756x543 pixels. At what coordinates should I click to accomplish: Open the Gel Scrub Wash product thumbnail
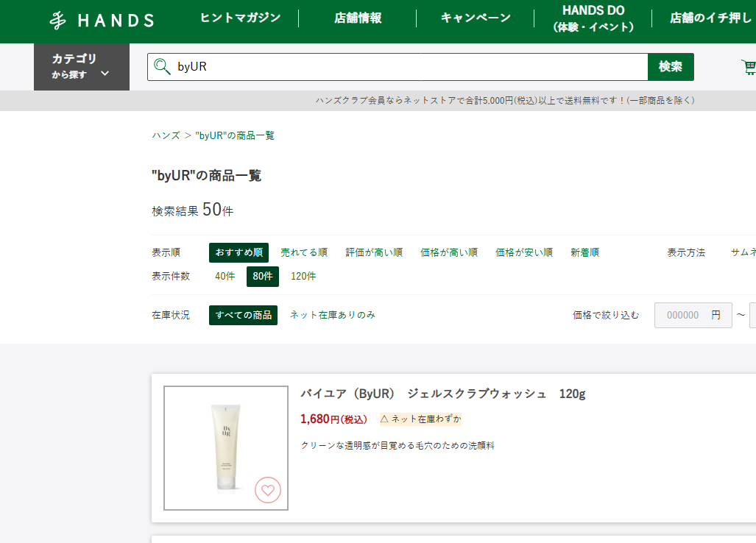coord(226,447)
